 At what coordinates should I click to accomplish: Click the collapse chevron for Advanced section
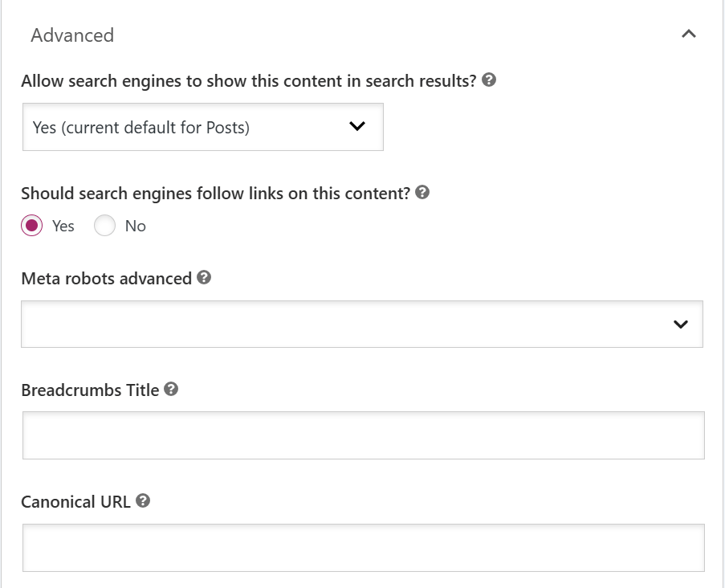coord(689,35)
